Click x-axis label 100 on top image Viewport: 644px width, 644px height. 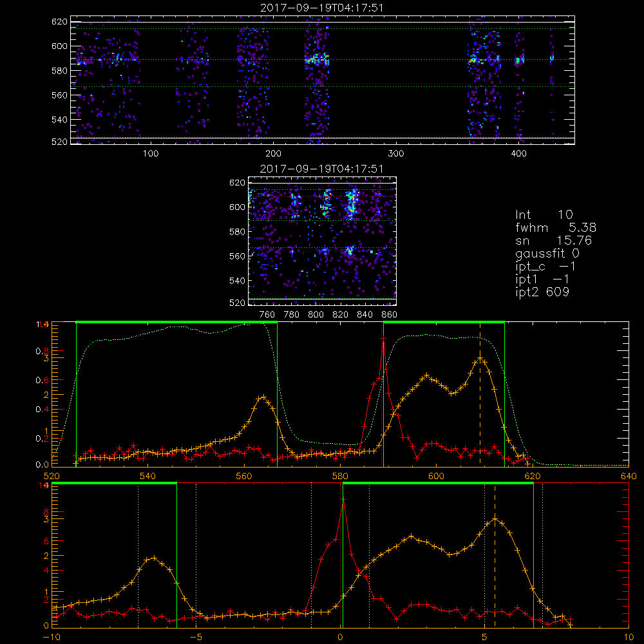pos(150,154)
